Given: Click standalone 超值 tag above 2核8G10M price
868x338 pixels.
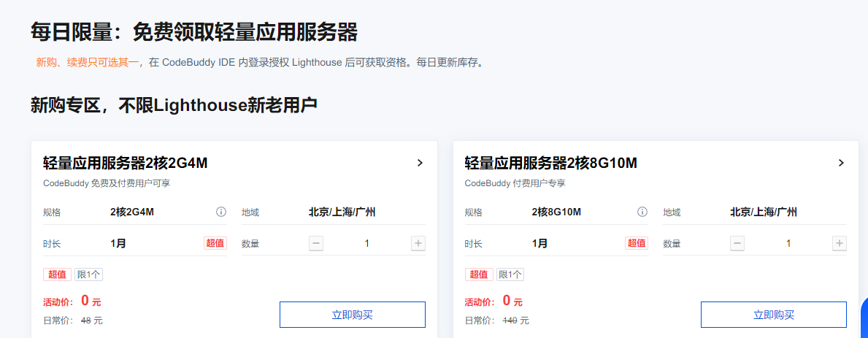Looking at the screenshot, I should click(479, 274).
